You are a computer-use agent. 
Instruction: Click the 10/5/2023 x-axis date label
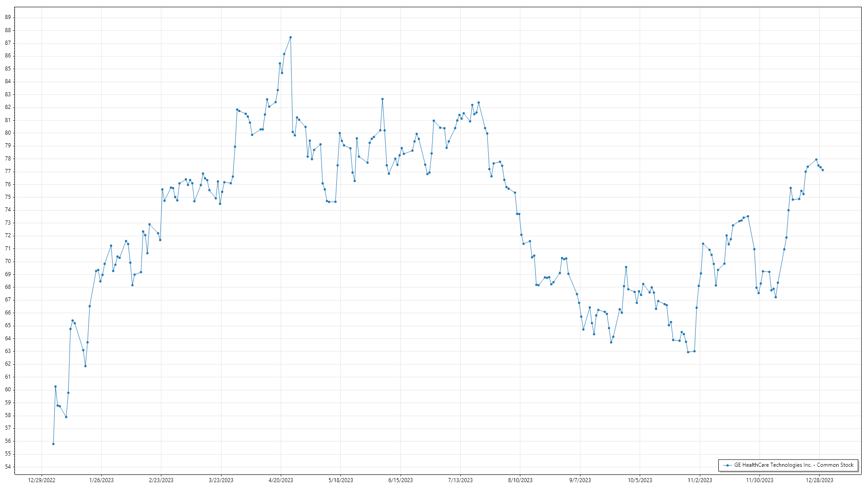(x=640, y=480)
